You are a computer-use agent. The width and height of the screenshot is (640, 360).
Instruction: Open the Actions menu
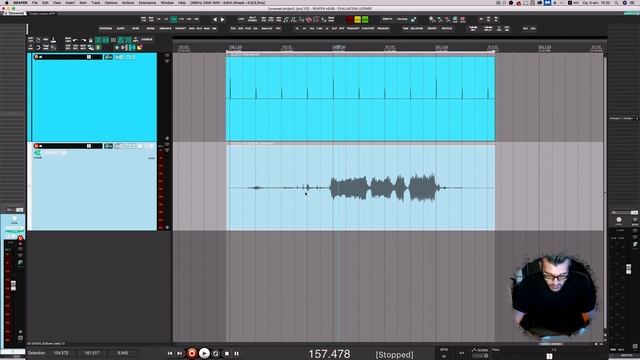pos(128,2)
